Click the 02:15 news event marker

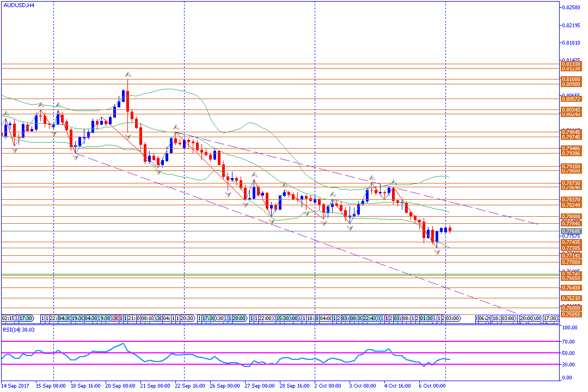pyautogui.click(x=9, y=318)
